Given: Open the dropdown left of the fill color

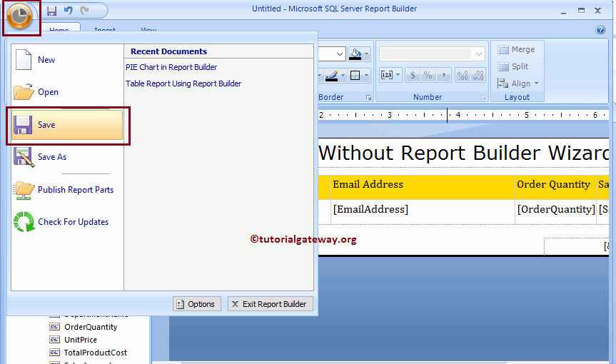Looking at the screenshot, I should pos(340,54).
